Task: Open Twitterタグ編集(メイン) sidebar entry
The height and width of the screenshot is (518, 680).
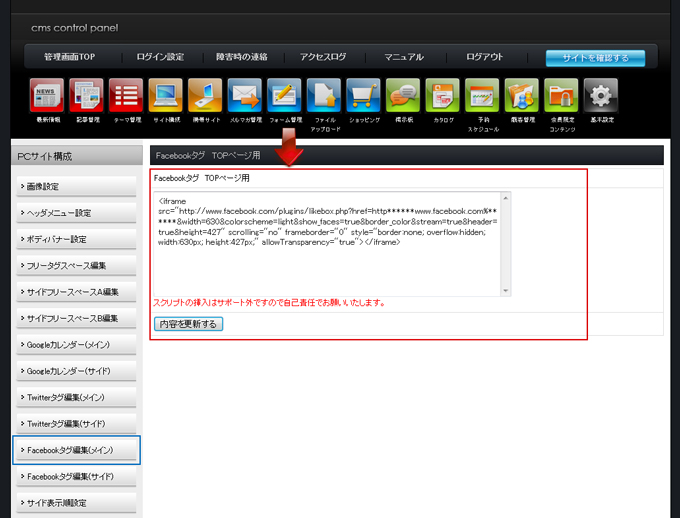Action: pyautogui.click(x=75, y=398)
